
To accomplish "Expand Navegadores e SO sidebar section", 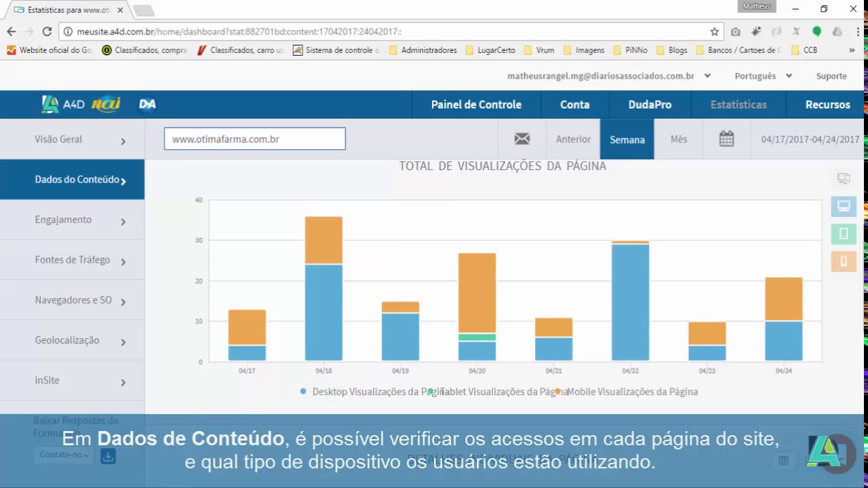I will pos(72,300).
